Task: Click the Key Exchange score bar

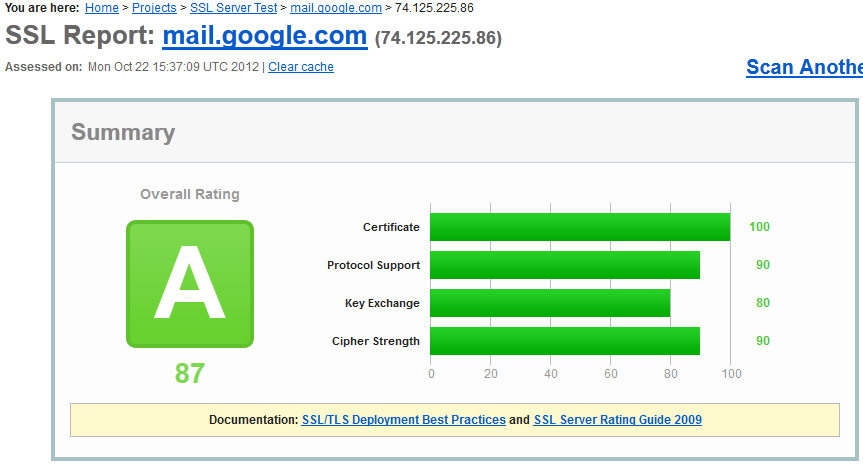Action: click(549, 303)
